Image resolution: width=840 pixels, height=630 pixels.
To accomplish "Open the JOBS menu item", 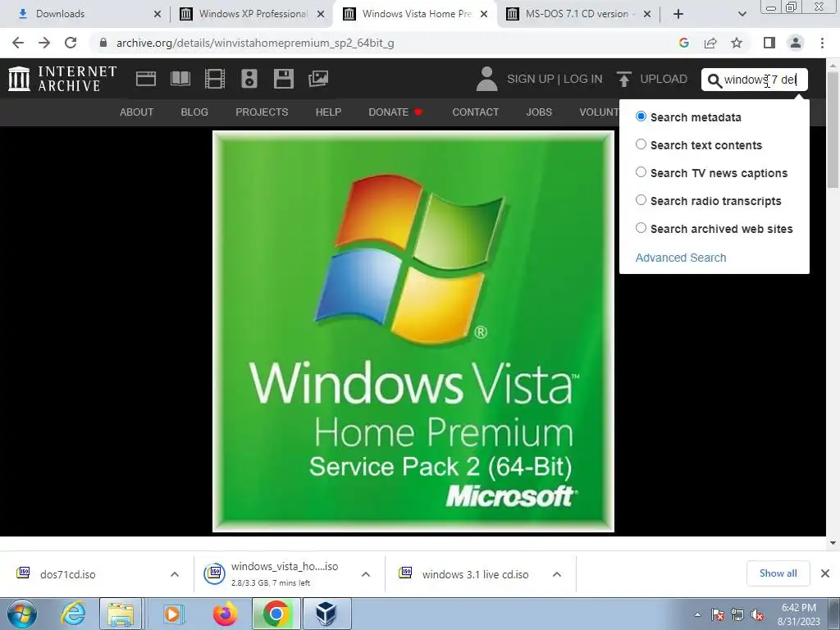I will [539, 112].
